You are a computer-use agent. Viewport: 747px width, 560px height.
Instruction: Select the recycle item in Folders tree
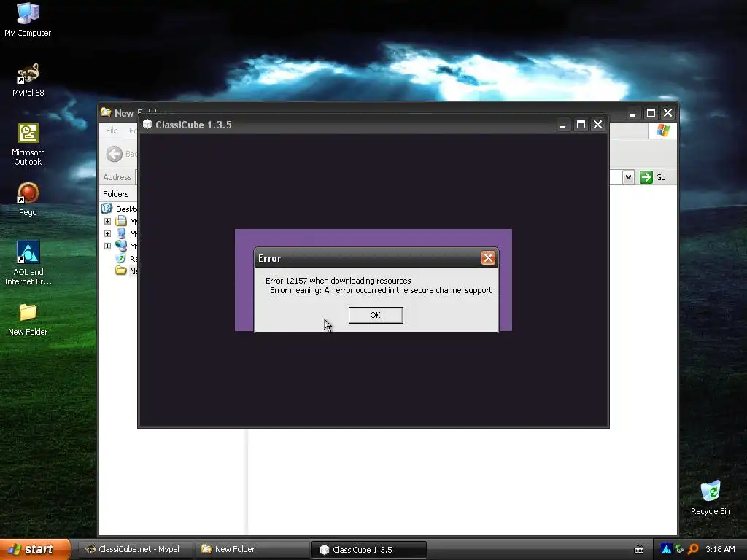coord(126,259)
